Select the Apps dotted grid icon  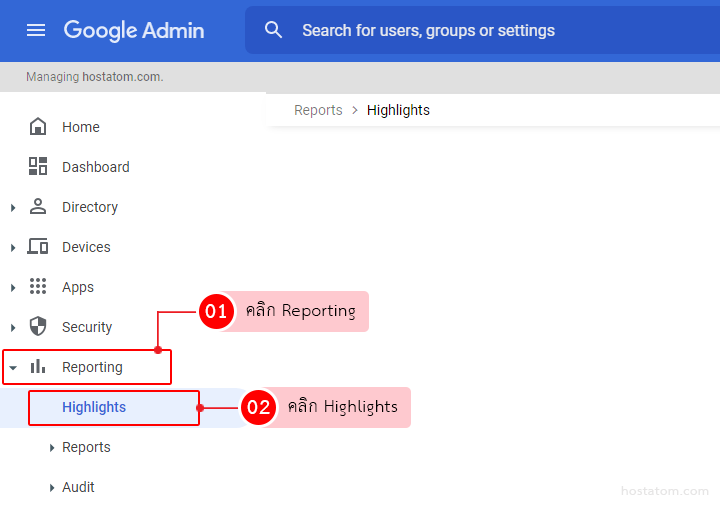point(38,287)
